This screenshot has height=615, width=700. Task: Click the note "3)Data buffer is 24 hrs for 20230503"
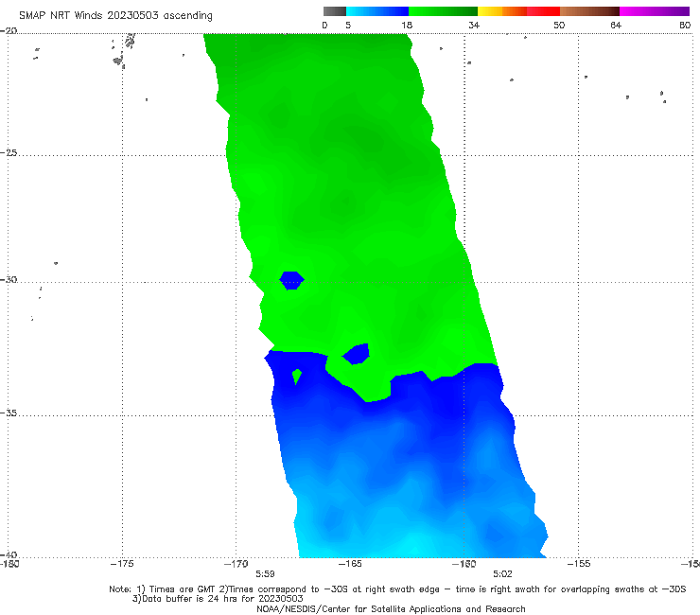coord(218,599)
